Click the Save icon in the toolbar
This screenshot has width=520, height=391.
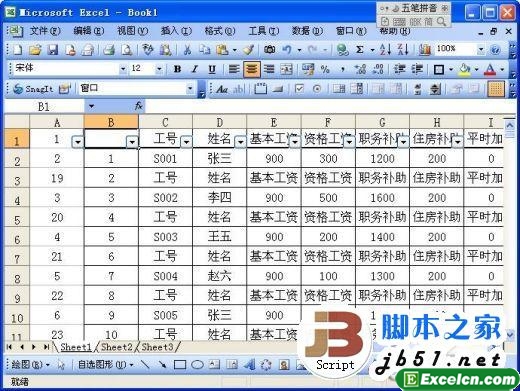[x=53, y=50]
